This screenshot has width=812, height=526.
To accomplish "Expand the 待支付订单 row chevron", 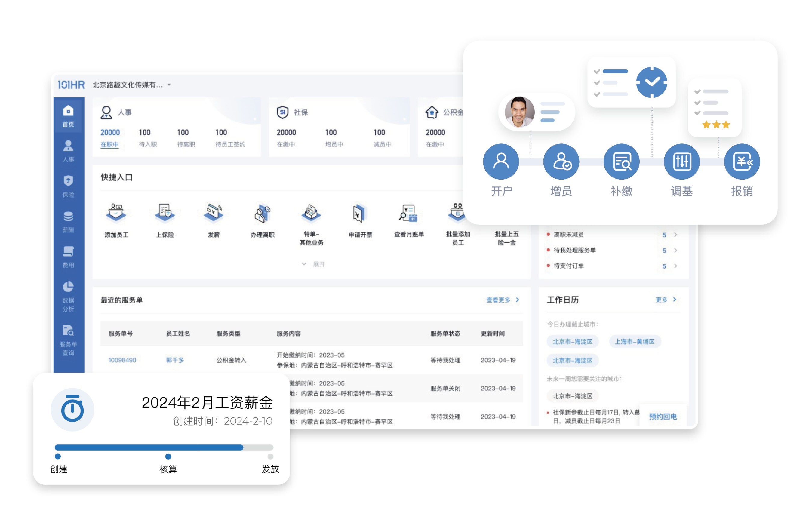I will click(x=675, y=266).
